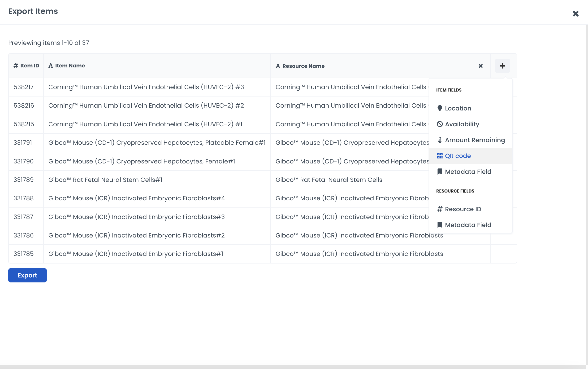Remove the Resource Name column
The height and width of the screenshot is (369, 588).
point(480,66)
